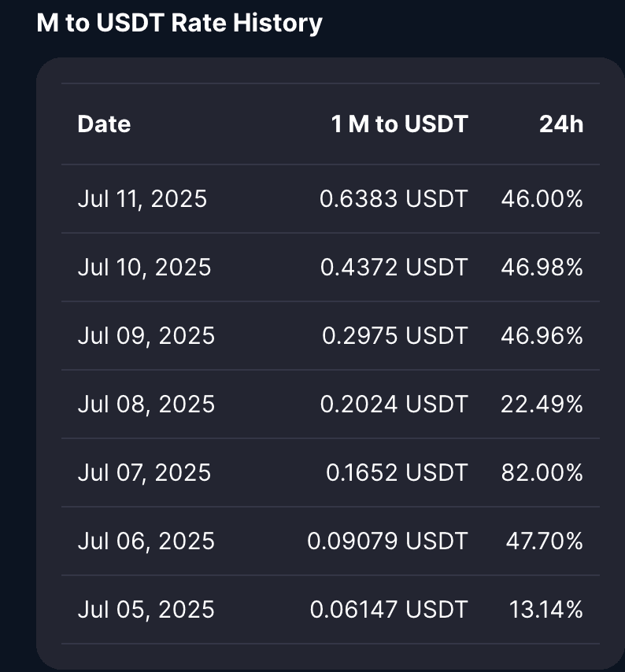Viewport: 625px width, 672px height.
Task: Click the 46.98% change value
Action: (x=542, y=268)
